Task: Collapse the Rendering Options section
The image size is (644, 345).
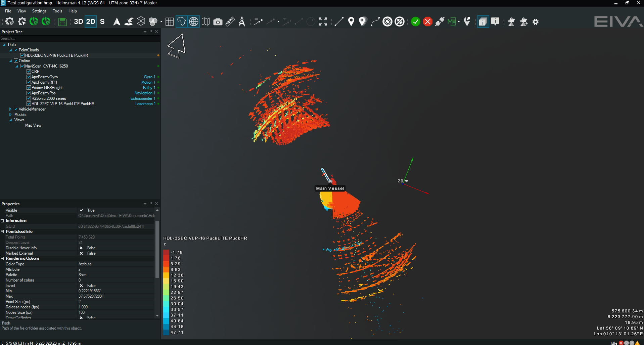Action: pyautogui.click(x=2, y=258)
